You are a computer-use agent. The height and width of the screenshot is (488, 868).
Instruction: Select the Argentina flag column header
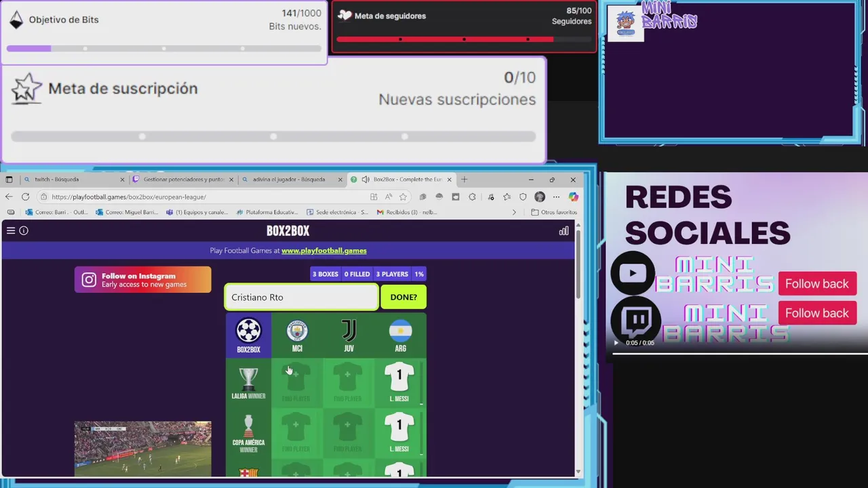click(x=400, y=335)
